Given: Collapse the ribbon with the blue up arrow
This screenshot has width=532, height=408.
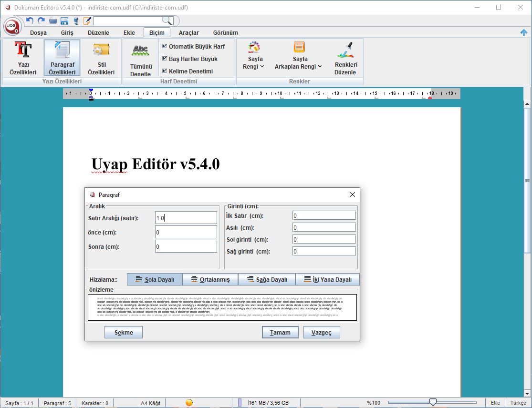Looking at the screenshot, I should tap(524, 32).
